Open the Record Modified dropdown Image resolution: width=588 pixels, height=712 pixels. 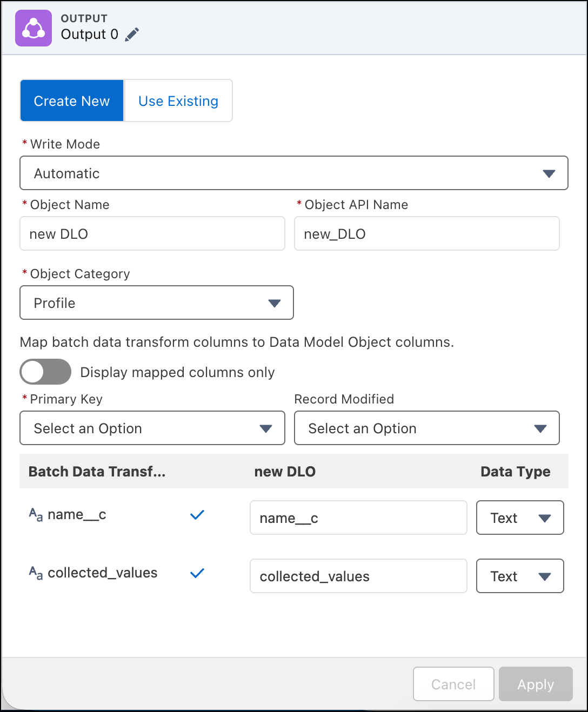point(427,428)
